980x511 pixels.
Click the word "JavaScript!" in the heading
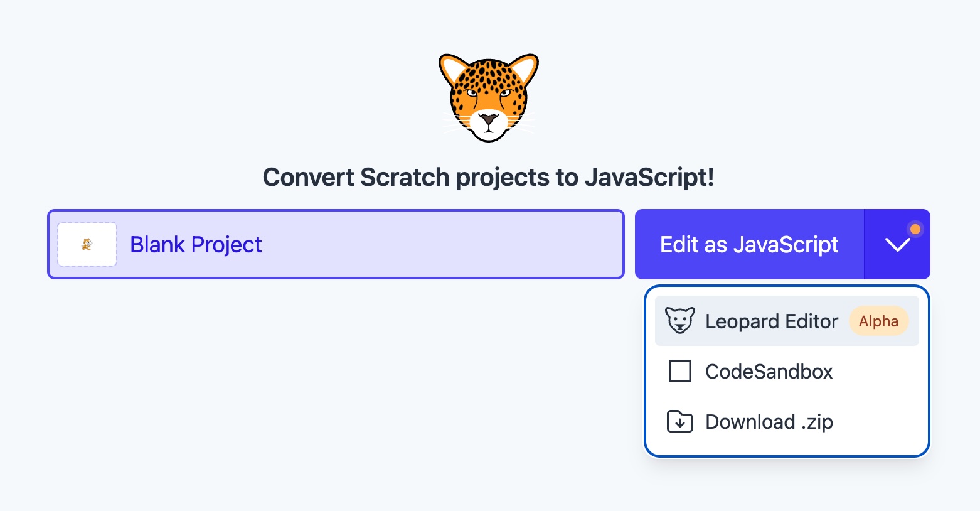click(x=649, y=178)
